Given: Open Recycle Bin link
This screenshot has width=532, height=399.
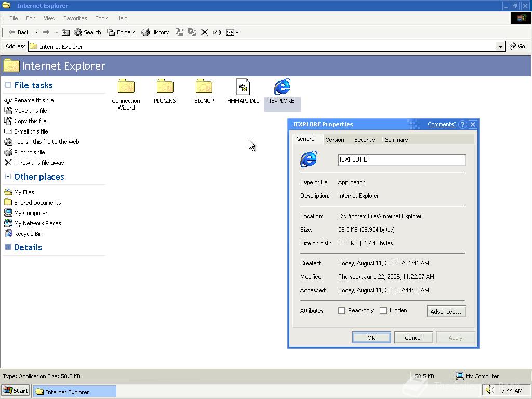Looking at the screenshot, I should pyautogui.click(x=23, y=234).
